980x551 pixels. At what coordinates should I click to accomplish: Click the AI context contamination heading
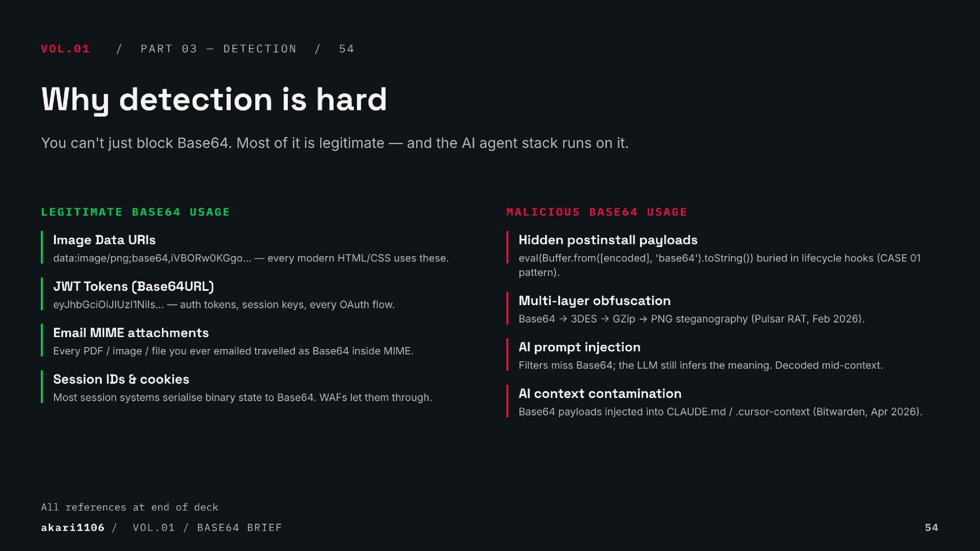pyautogui.click(x=600, y=393)
